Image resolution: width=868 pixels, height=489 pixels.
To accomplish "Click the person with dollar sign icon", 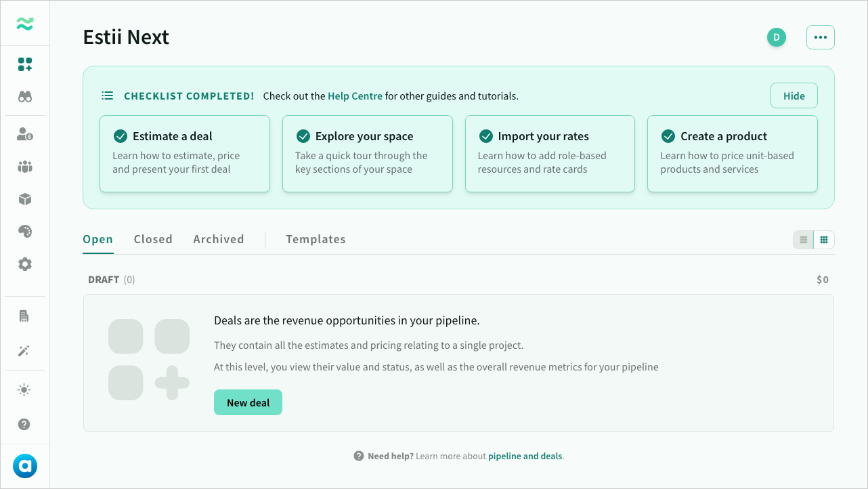I will (x=25, y=134).
